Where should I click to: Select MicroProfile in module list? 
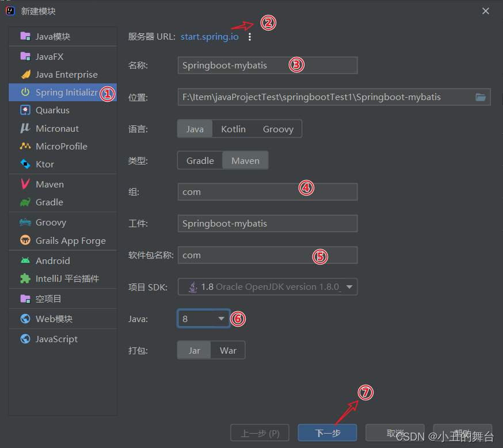click(x=63, y=146)
